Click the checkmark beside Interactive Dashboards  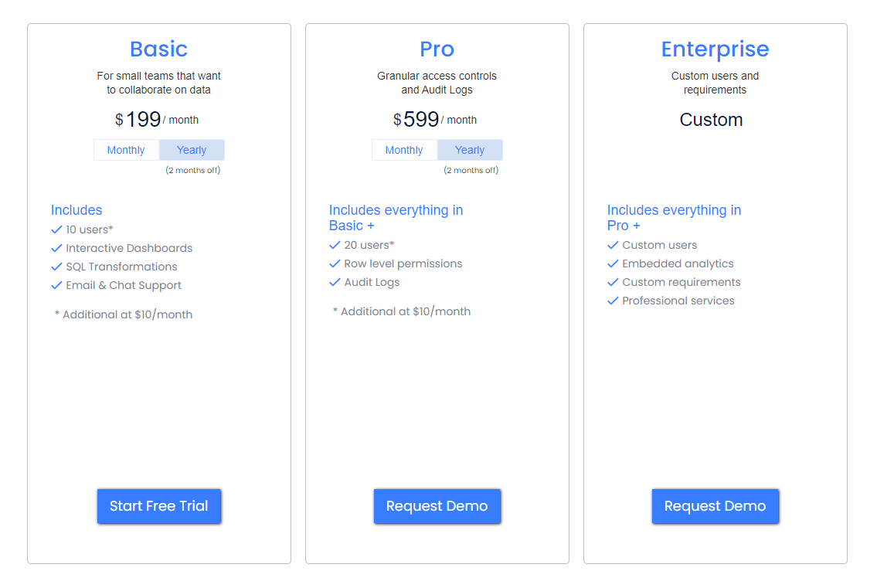point(56,248)
